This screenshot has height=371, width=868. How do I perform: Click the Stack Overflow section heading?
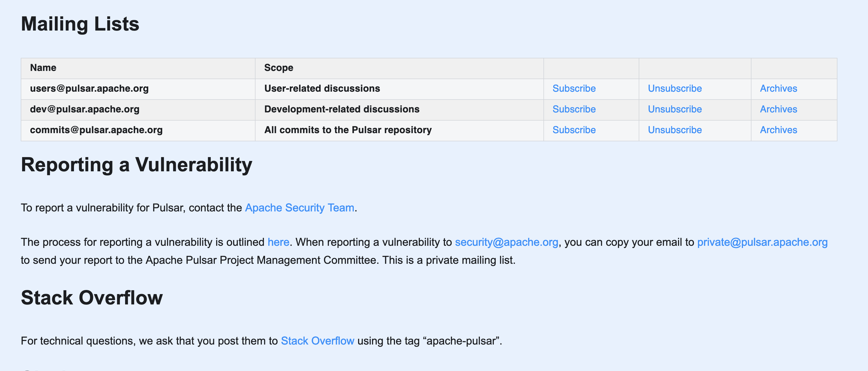[92, 298]
